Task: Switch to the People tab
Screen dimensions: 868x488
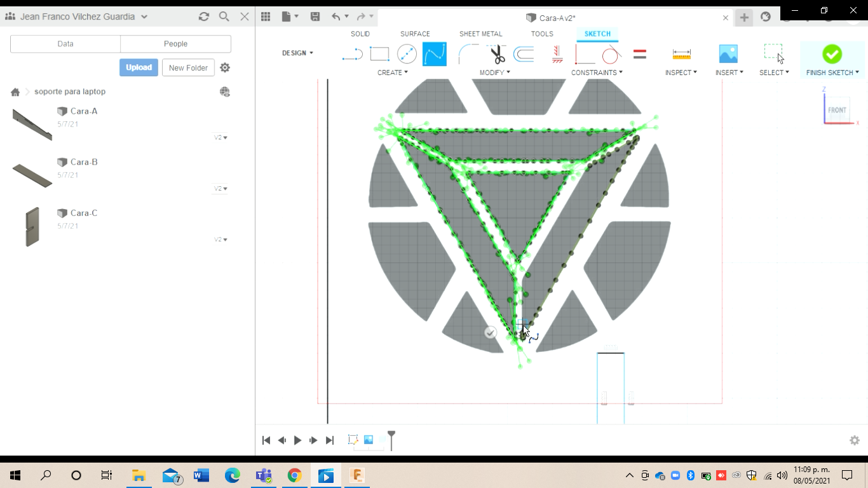Action: (175, 44)
